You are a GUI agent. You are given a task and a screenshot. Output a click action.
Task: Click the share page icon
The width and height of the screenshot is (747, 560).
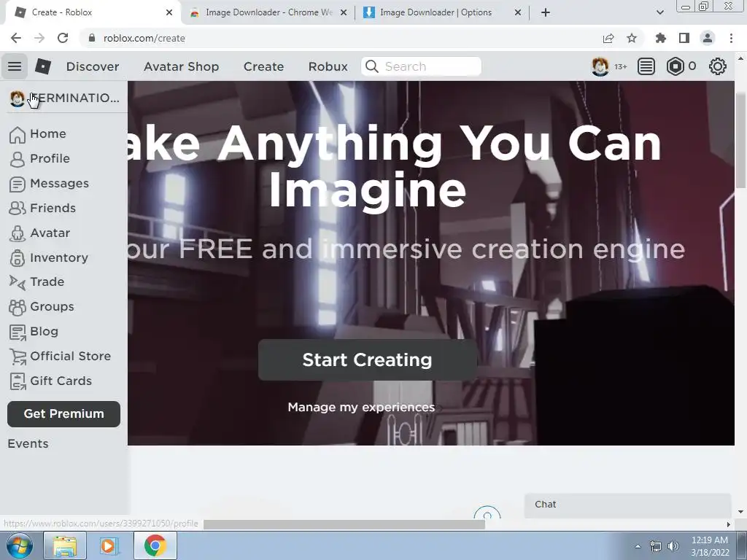[608, 38]
